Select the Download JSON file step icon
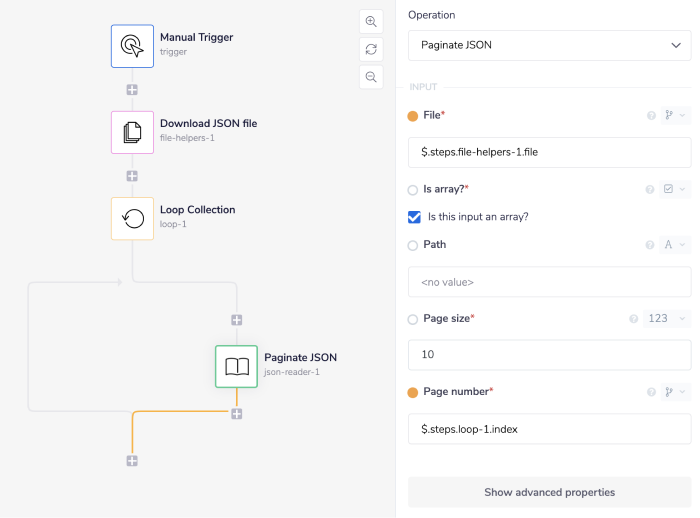 click(x=132, y=132)
